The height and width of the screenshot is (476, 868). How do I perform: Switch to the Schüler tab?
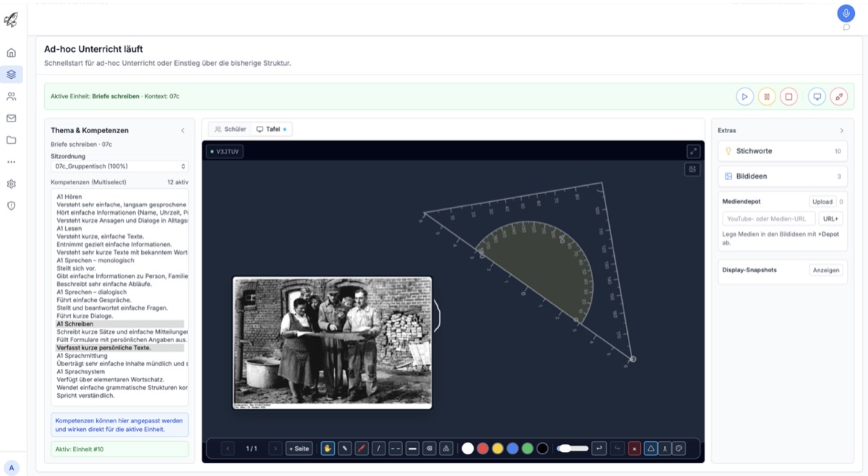[x=230, y=129]
